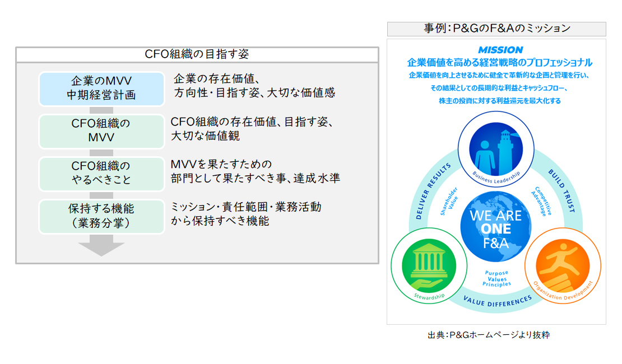Click text MVVを果たすための
This screenshot has width=622, height=364.
[x=221, y=164]
